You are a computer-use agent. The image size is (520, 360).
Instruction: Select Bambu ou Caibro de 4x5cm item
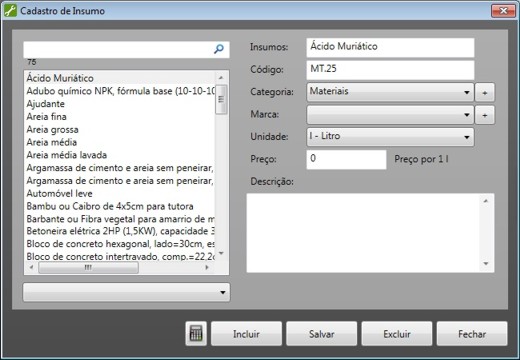tap(120, 206)
